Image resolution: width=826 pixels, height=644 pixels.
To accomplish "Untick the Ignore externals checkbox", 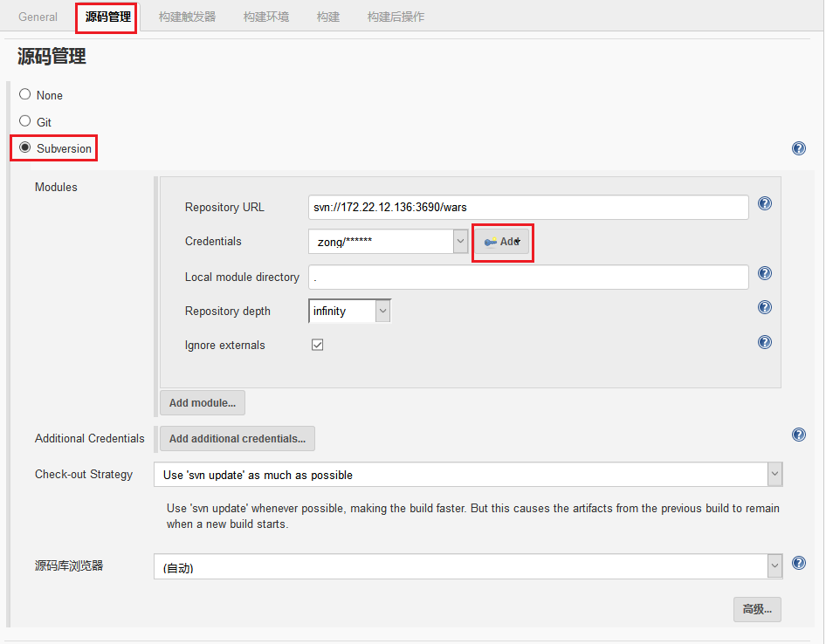I will coord(318,345).
